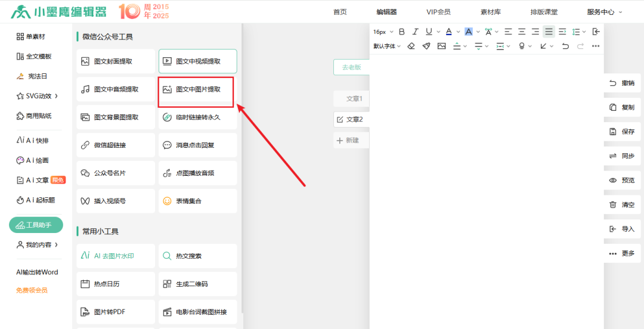
Task: Expand line spacing dropdown arrow
Action: [x=584, y=32]
